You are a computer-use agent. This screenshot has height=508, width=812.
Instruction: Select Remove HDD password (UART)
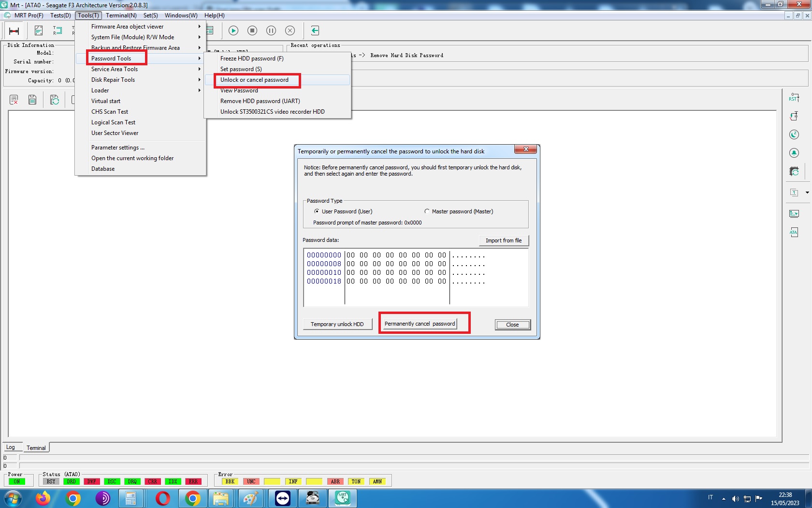[x=277, y=101]
